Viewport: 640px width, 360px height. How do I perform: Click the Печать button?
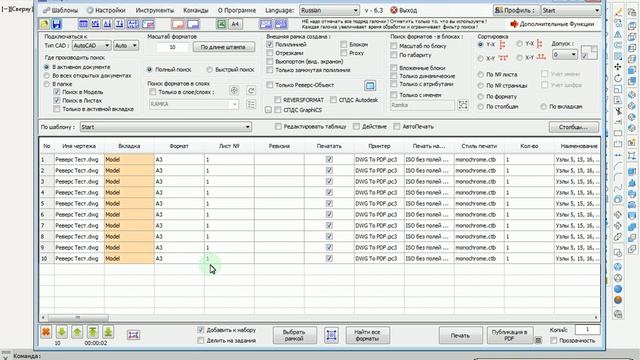click(460, 336)
